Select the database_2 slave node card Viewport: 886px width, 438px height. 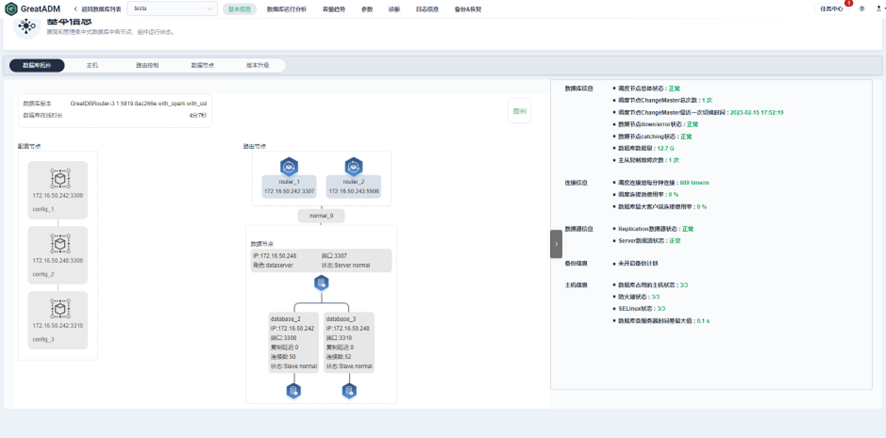tap(293, 342)
